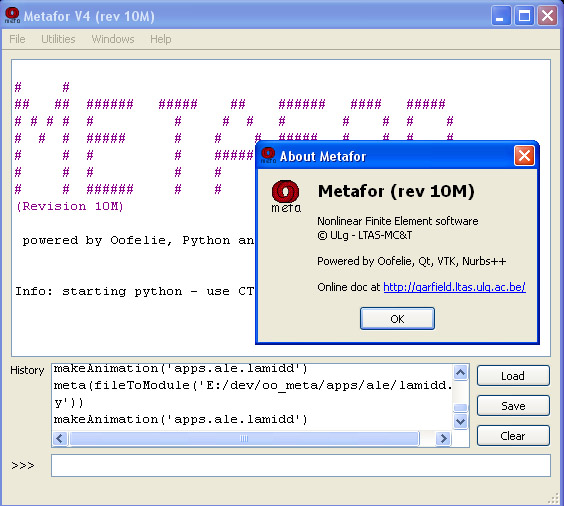Viewport: 564px width, 506px height.
Task: Click the window resize grip in bottom corner
Action: pos(553,498)
